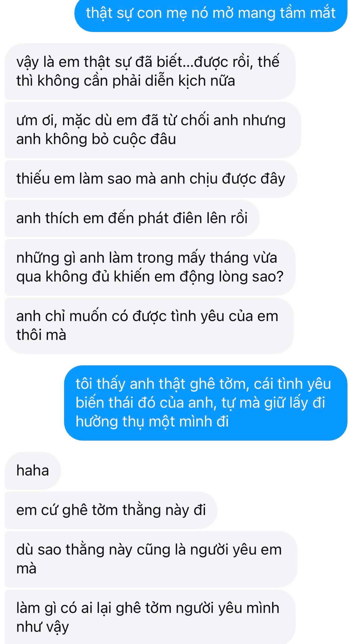
Task: Tap the words 'như vậy' in the last bubble
Action: tap(43, 627)
